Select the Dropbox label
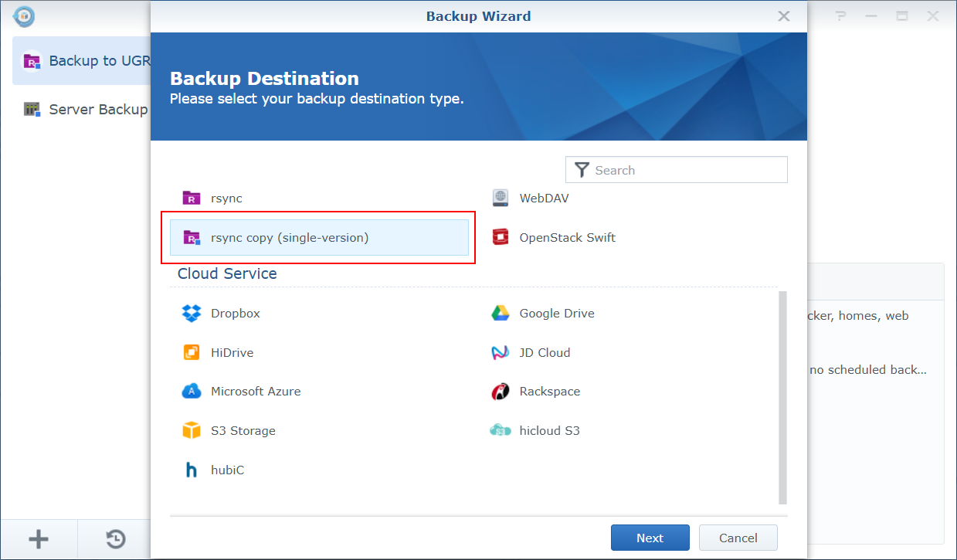 coord(236,314)
